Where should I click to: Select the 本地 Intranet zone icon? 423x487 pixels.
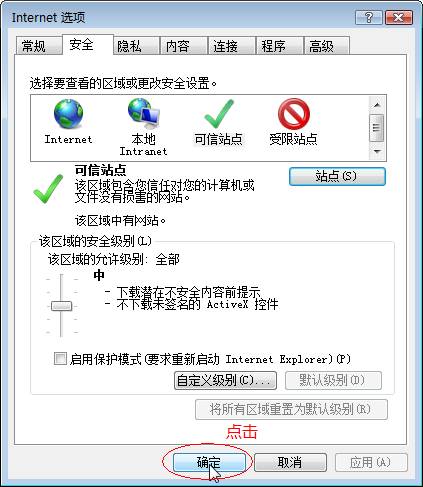[x=144, y=114]
